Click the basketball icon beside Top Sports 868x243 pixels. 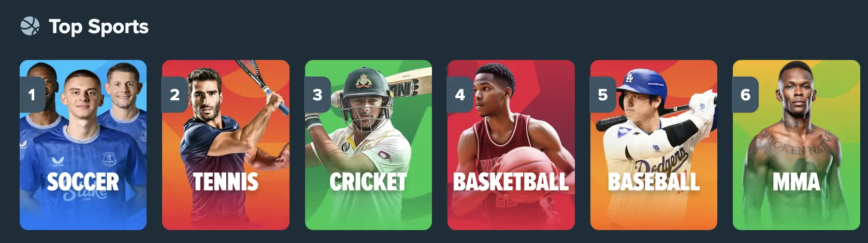(x=30, y=26)
